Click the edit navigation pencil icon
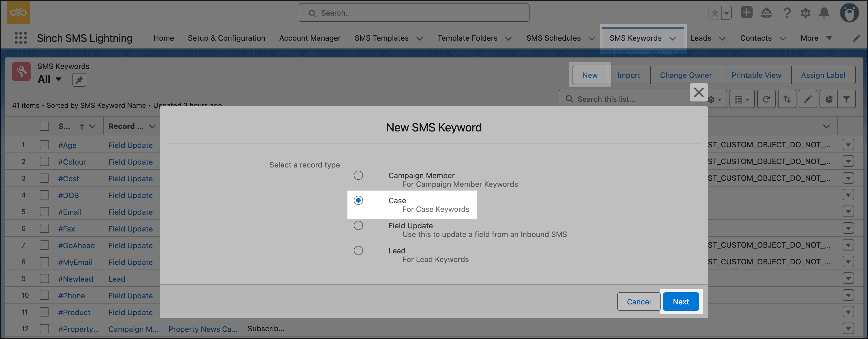Image resolution: width=868 pixels, height=339 pixels. coord(856,38)
